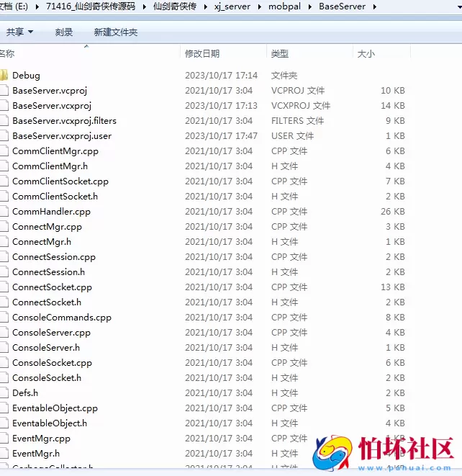The width and height of the screenshot is (462, 476).
Task: Select CommHandler.cpp file icon
Action: pos(4,212)
